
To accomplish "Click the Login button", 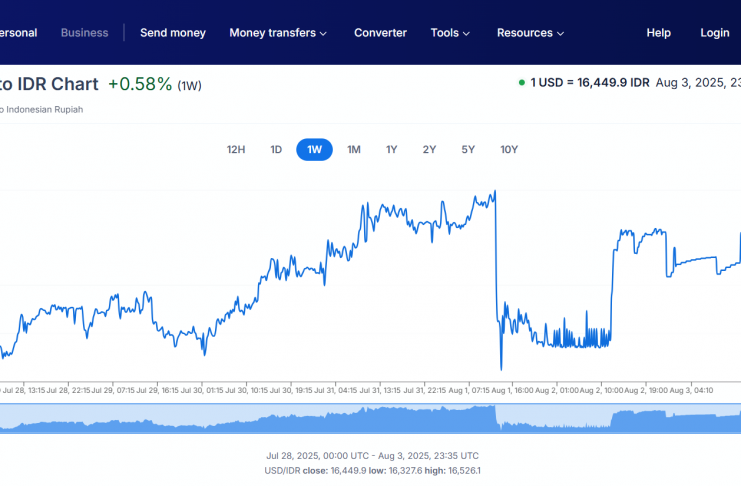I will pos(714,33).
